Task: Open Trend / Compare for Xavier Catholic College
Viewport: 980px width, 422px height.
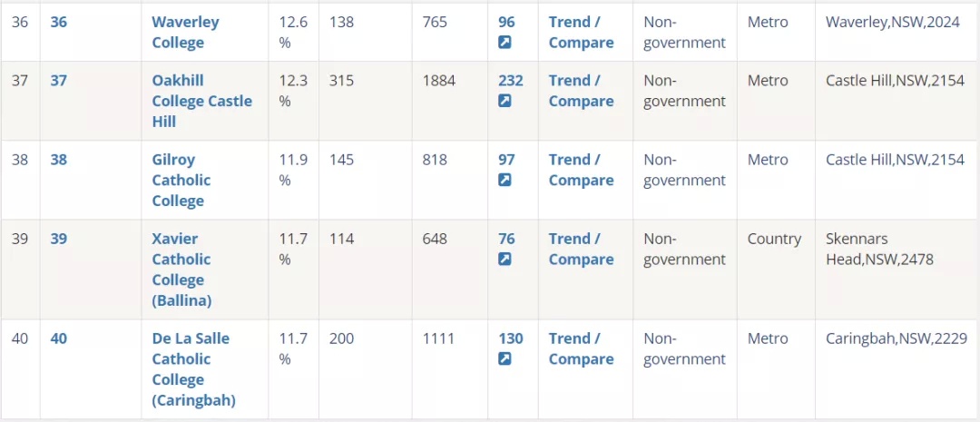Action: [582, 249]
